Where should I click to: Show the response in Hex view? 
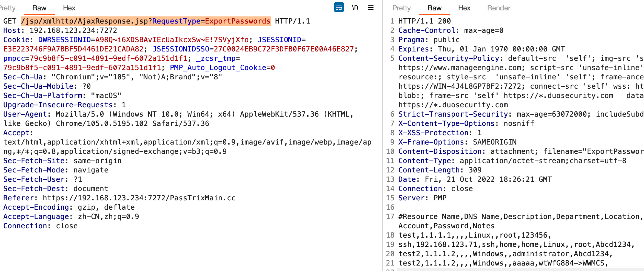point(464,8)
